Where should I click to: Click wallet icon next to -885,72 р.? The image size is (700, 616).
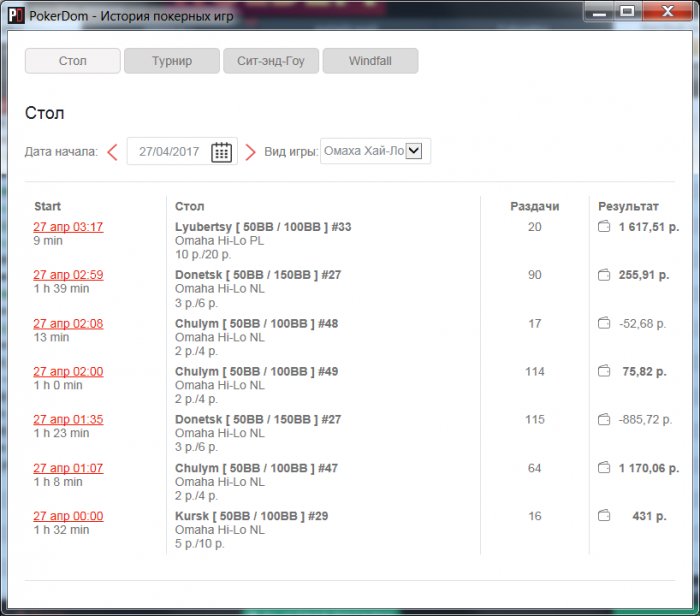[x=604, y=420]
